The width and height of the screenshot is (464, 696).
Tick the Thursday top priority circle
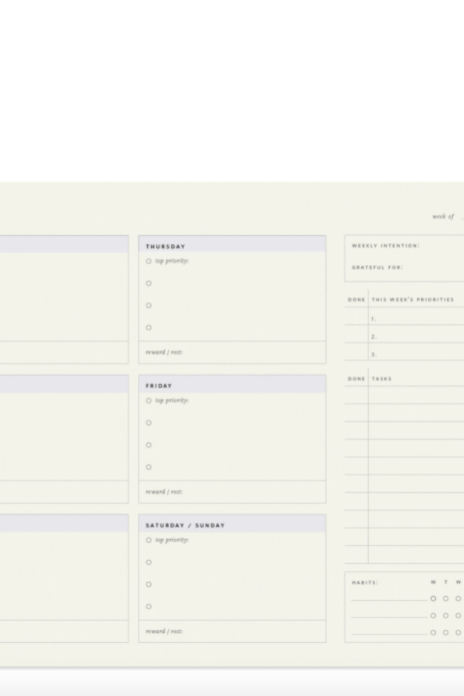click(x=149, y=261)
